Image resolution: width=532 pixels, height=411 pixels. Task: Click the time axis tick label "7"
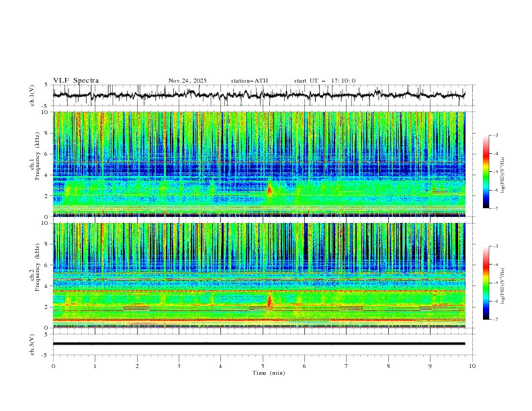(x=347, y=366)
